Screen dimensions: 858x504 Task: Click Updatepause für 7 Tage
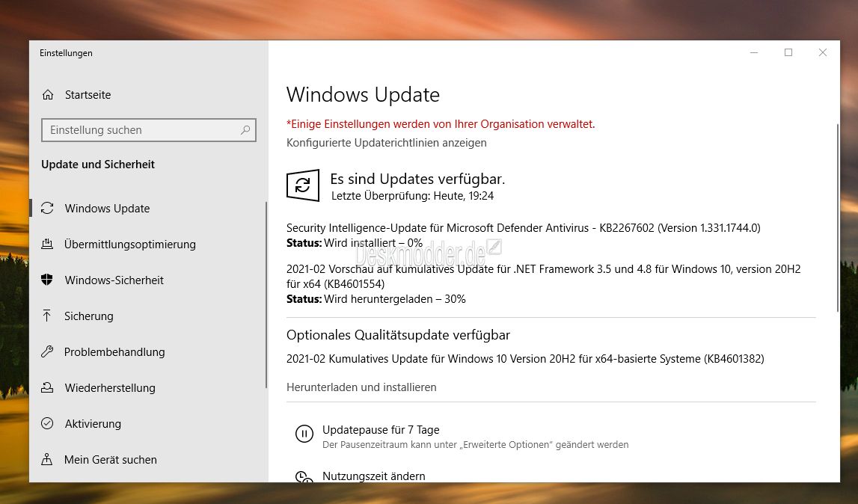click(381, 429)
